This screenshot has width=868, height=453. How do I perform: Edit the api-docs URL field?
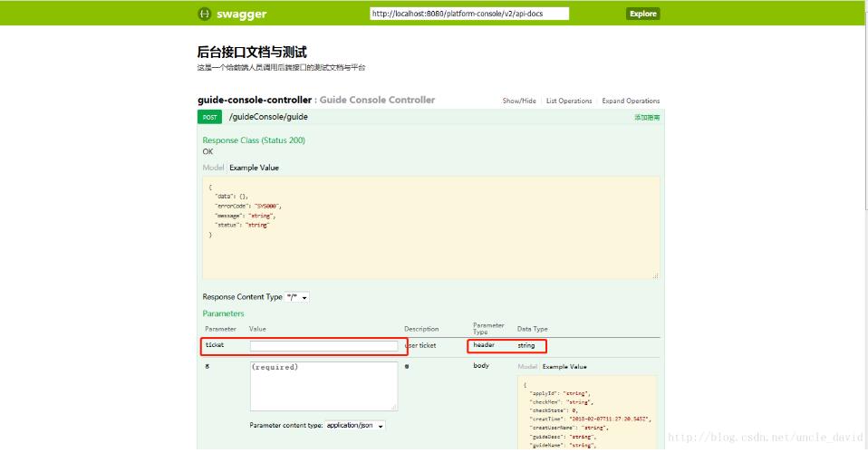(x=468, y=14)
